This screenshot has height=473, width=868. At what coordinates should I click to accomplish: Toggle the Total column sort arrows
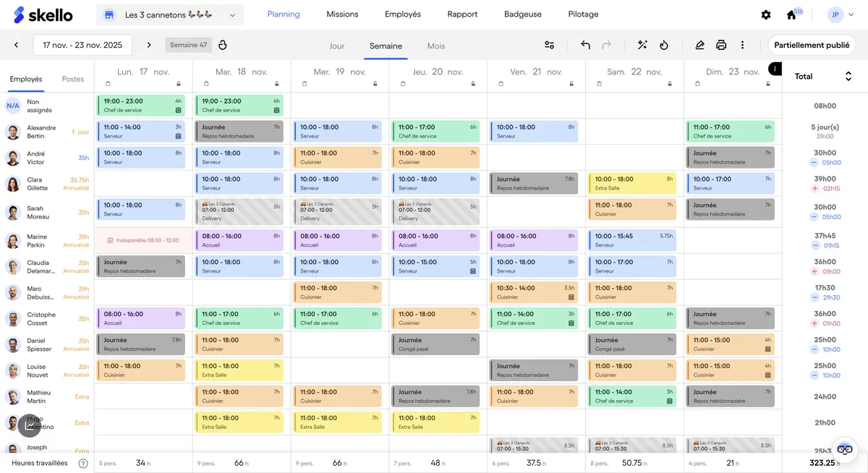tap(848, 76)
